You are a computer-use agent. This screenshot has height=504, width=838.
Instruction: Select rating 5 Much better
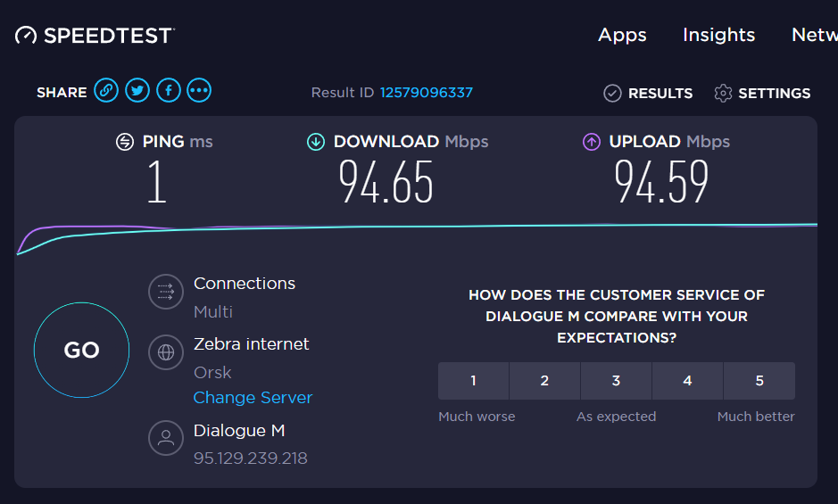759,381
